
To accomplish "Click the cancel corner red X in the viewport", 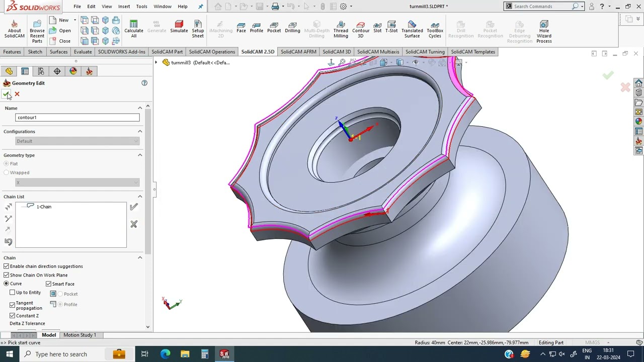I will tap(625, 87).
